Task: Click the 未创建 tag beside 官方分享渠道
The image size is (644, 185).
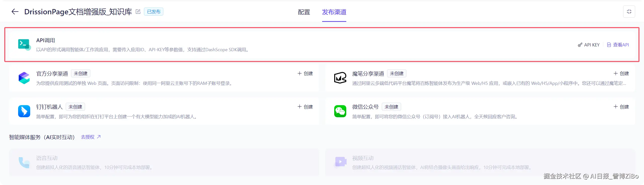Action: [x=81, y=74]
